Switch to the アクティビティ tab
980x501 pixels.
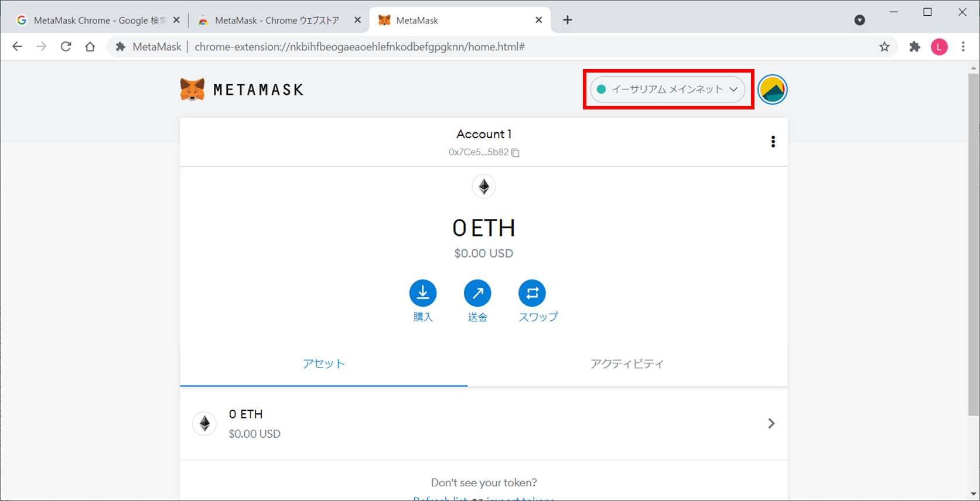point(627,363)
